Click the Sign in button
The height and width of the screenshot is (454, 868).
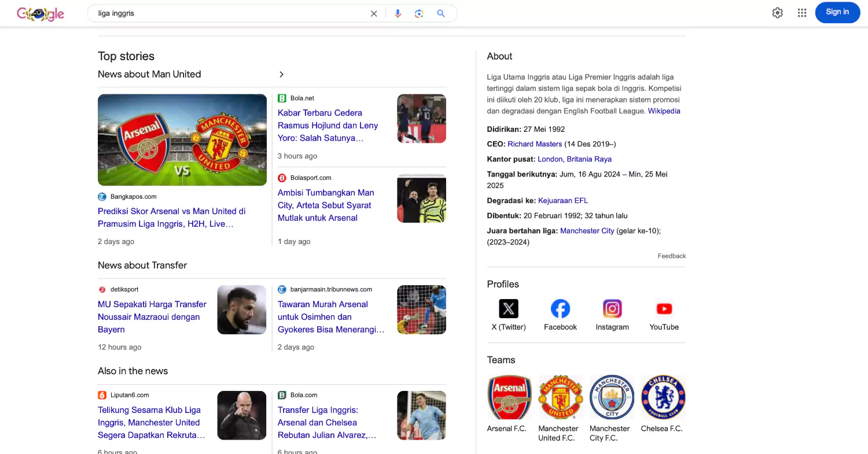pyautogui.click(x=837, y=12)
